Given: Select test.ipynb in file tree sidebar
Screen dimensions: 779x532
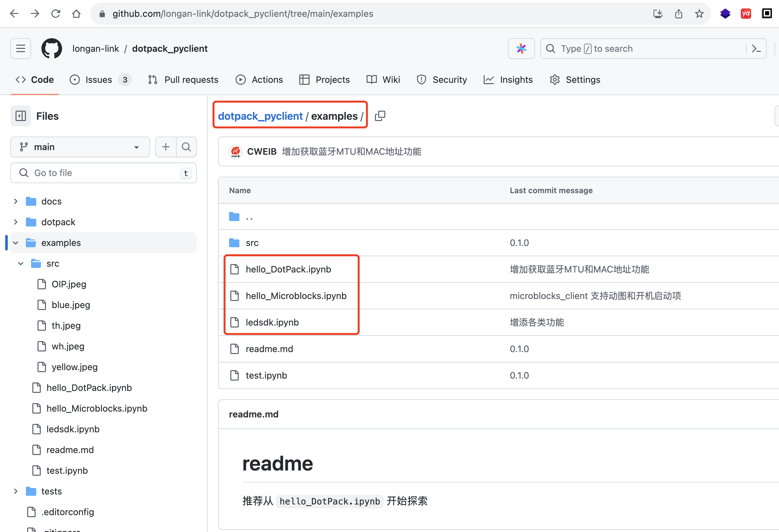Looking at the screenshot, I should pos(67,471).
